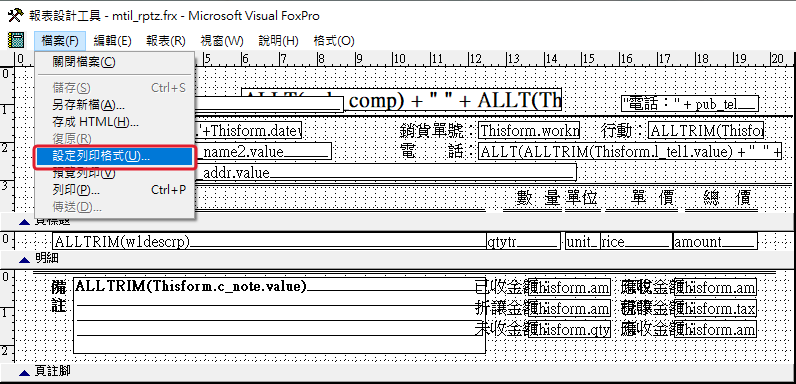
Task: Click the 備註 label in footer band
Action: tap(59, 296)
